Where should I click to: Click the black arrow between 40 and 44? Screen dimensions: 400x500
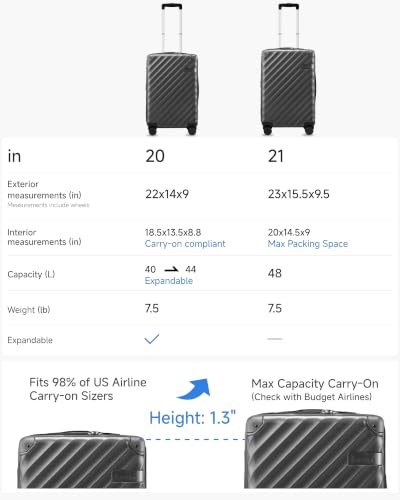pyautogui.click(x=172, y=269)
